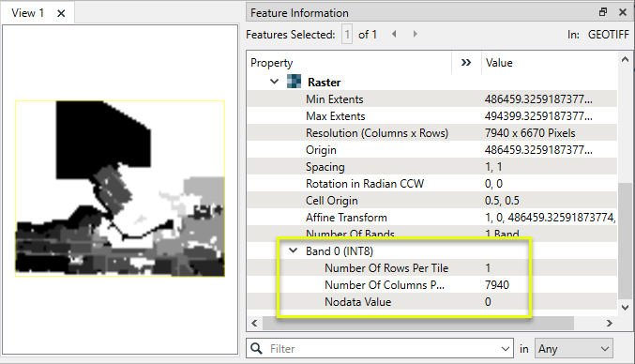
Task: Click the horizontal scrollbar right arrow
Action: click(x=610, y=323)
